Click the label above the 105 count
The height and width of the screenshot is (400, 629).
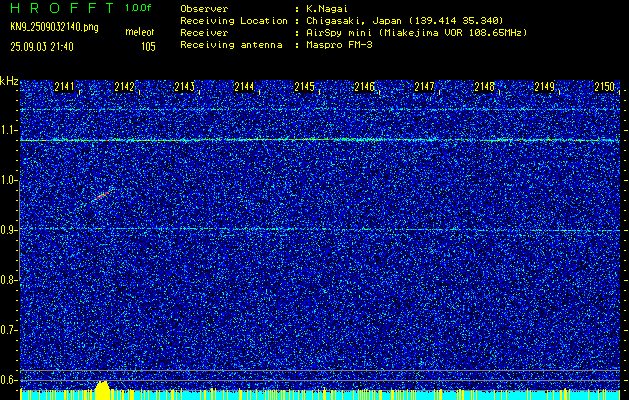140,32
